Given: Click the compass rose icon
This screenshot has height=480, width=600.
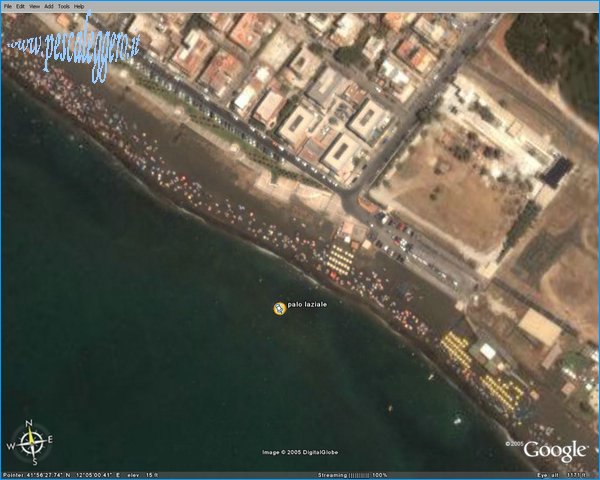Looking at the screenshot, I should coord(31,441).
